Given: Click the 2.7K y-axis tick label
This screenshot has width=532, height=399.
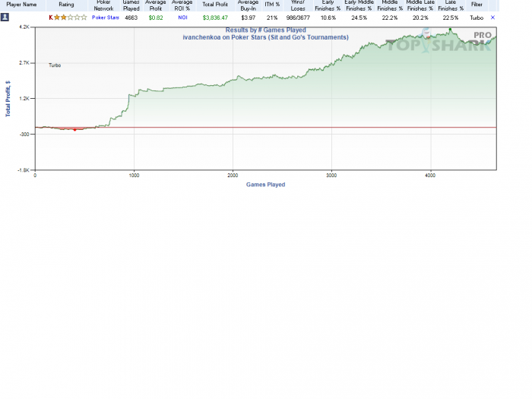Looking at the screenshot, I should (24, 63).
